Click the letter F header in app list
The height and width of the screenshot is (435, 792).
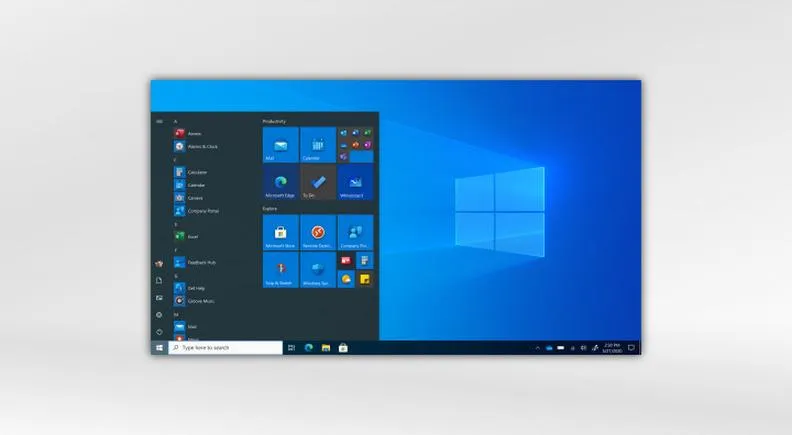[x=176, y=250]
